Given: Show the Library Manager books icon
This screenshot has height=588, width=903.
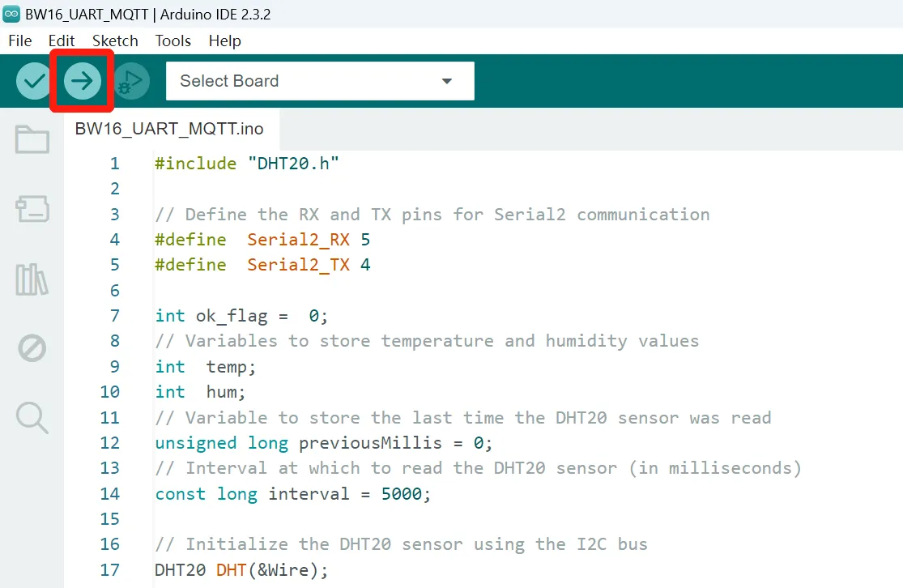Looking at the screenshot, I should [32, 279].
